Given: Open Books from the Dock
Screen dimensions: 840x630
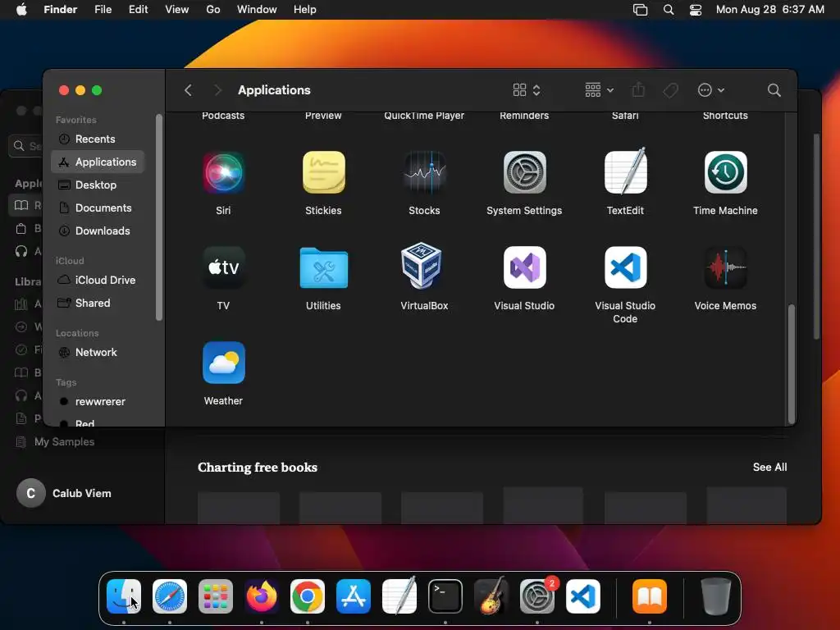Looking at the screenshot, I should click(x=650, y=596).
